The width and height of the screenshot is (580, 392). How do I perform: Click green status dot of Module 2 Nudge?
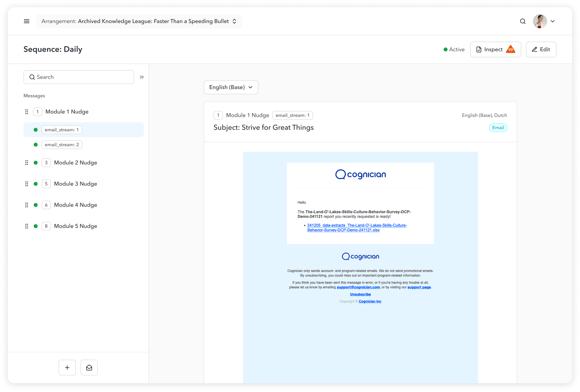pyautogui.click(x=36, y=163)
